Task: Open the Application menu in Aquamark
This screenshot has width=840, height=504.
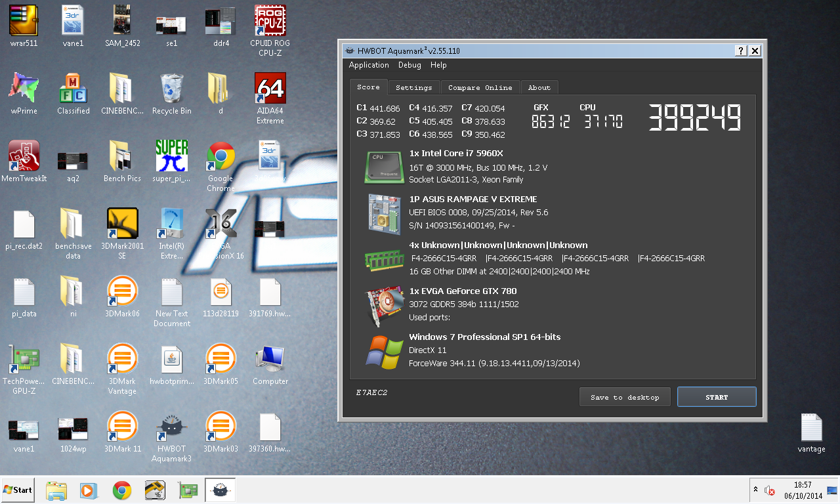Action: [369, 65]
